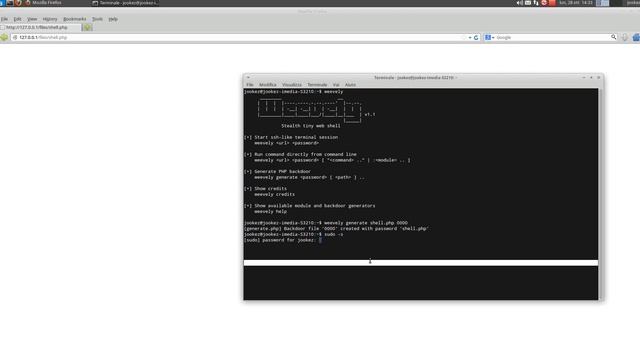Open the URL history dropdown arrow
The height and width of the screenshot is (360, 640).
point(470,38)
